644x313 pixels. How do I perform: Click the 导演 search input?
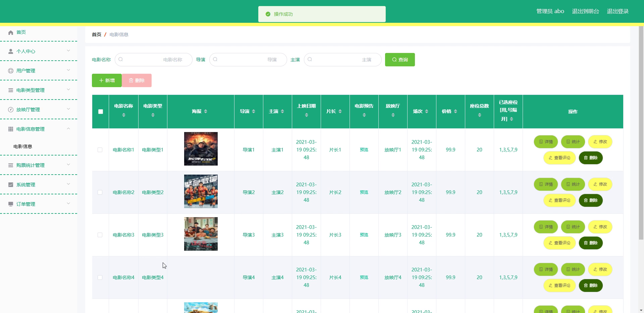pos(248,60)
